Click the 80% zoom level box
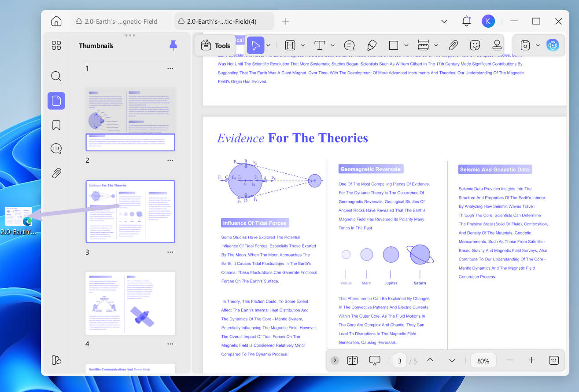Viewport: 579px width, 392px height. pos(483,361)
